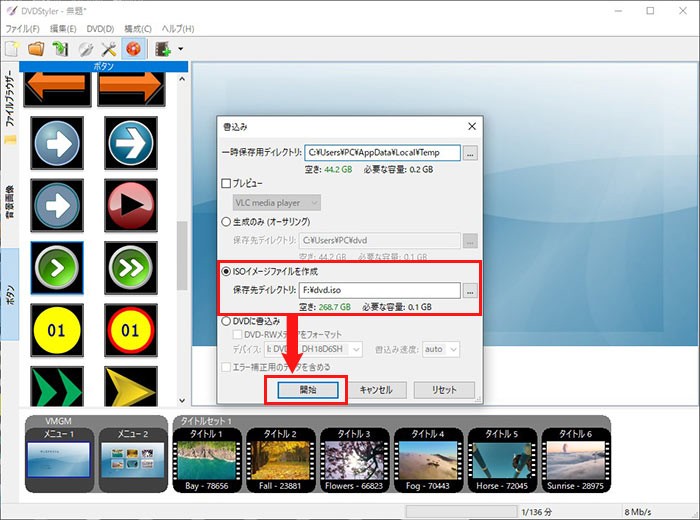Open the ヘルプ(H) menu

pyautogui.click(x=178, y=29)
